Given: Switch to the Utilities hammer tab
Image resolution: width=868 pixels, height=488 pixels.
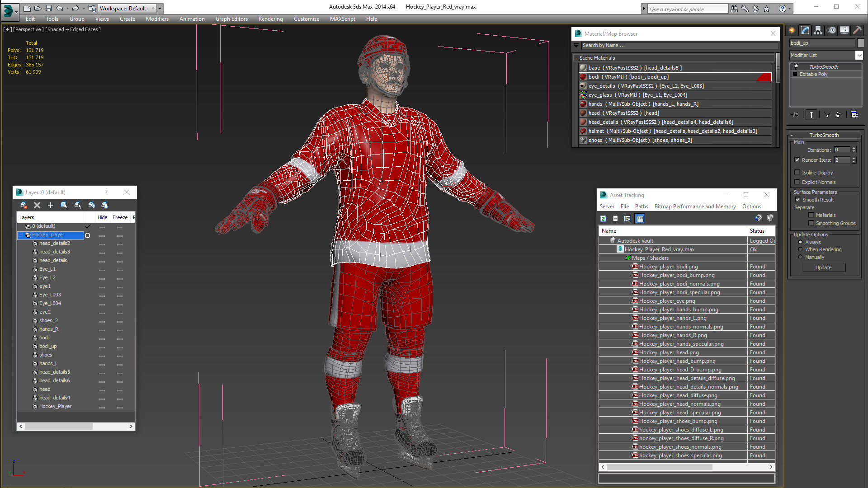Looking at the screenshot, I should pos(857,30).
